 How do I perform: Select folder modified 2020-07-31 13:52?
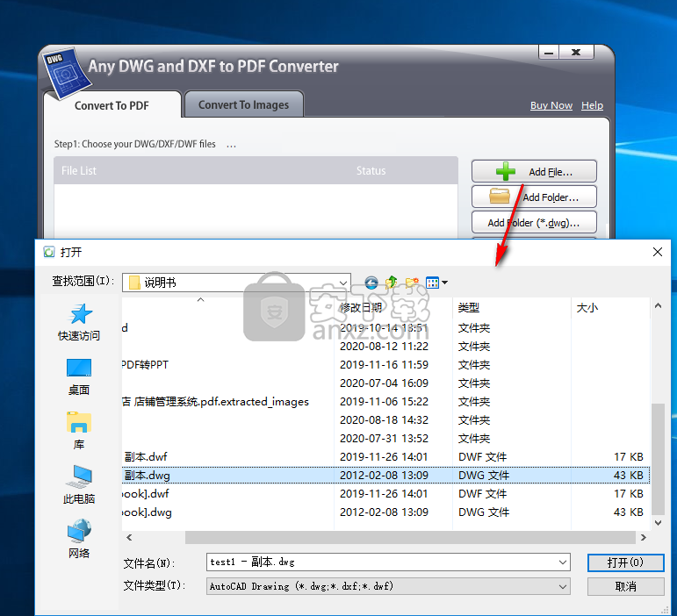(385, 439)
